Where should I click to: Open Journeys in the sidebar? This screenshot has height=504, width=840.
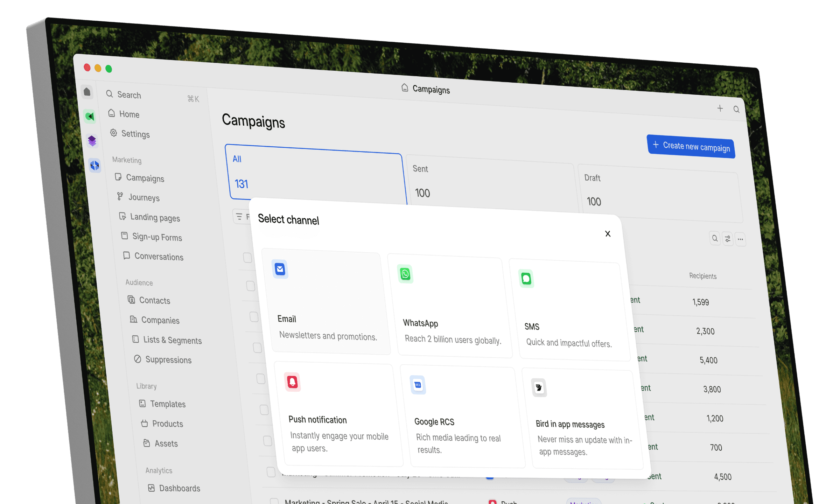pos(138,197)
